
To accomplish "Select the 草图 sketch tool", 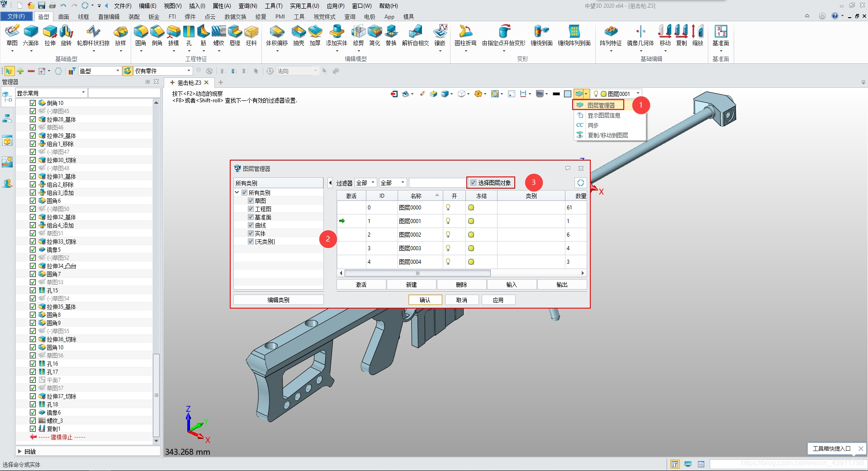I will (x=12, y=35).
